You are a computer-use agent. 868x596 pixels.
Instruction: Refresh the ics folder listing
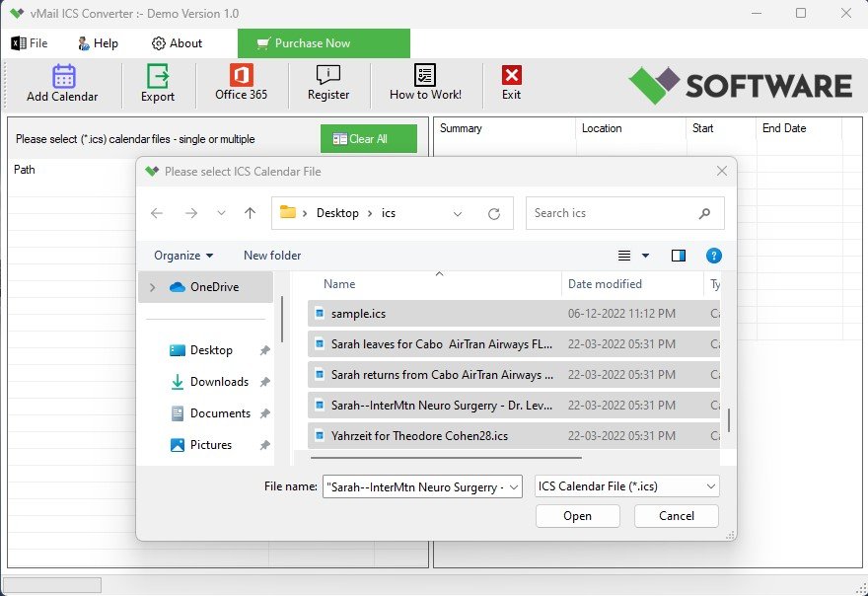pyautogui.click(x=494, y=214)
